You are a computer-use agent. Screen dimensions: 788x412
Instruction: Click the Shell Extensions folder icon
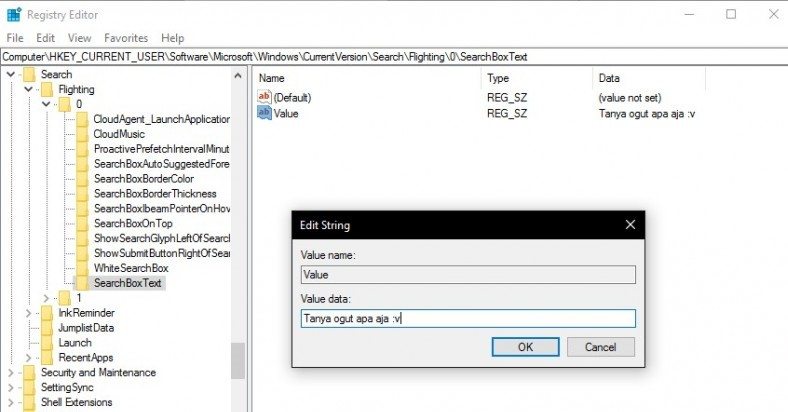click(x=29, y=402)
